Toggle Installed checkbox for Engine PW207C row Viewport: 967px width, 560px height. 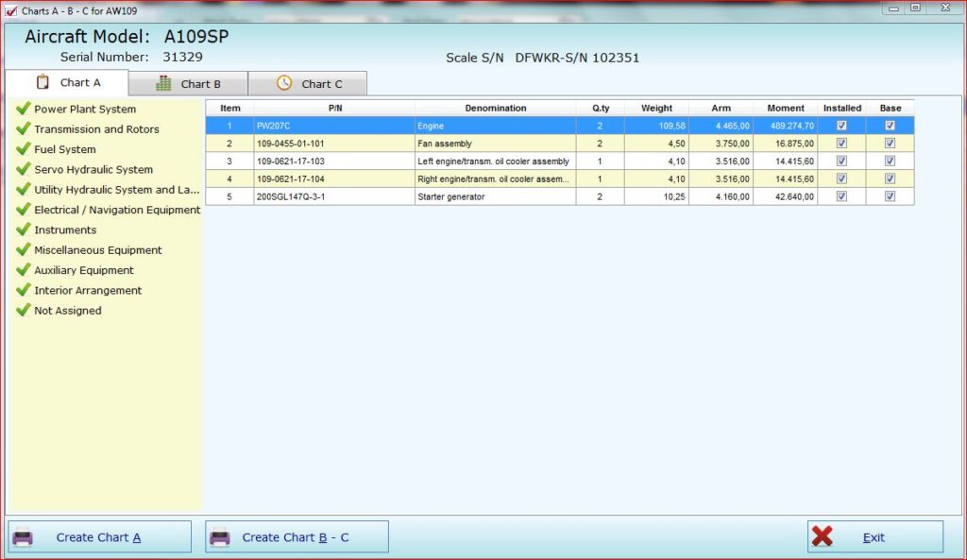pos(841,126)
